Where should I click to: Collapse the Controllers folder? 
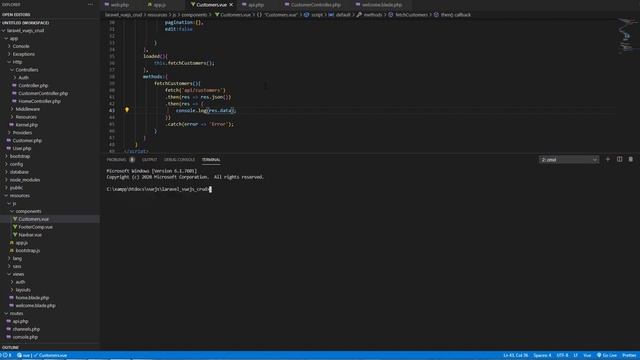[x=27, y=70]
